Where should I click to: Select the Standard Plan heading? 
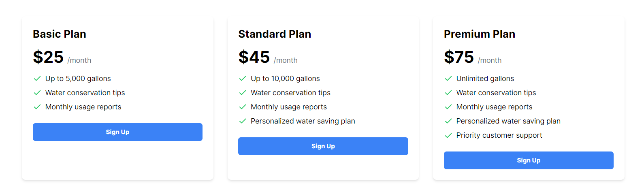click(x=275, y=34)
